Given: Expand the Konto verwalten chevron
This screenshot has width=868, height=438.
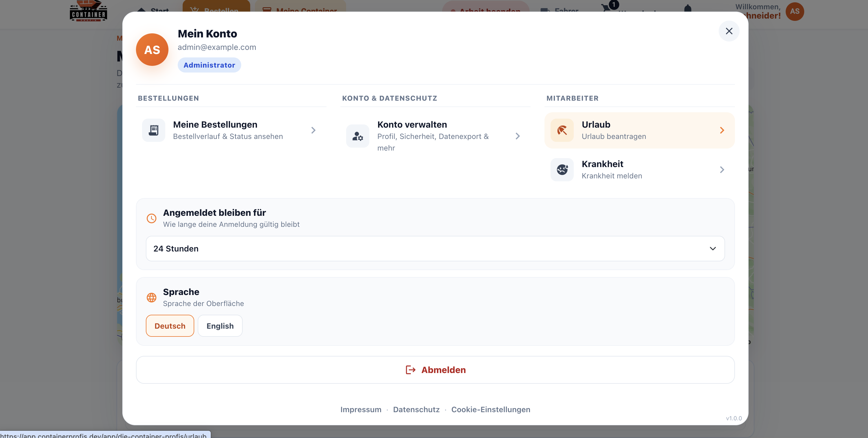Looking at the screenshot, I should pos(517,136).
